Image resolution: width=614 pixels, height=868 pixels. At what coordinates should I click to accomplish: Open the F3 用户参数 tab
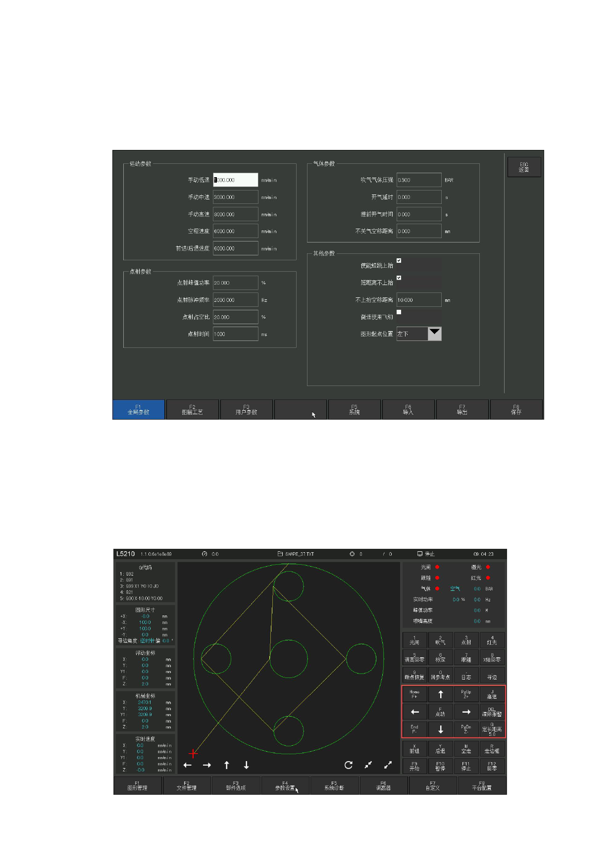[x=246, y=410]
